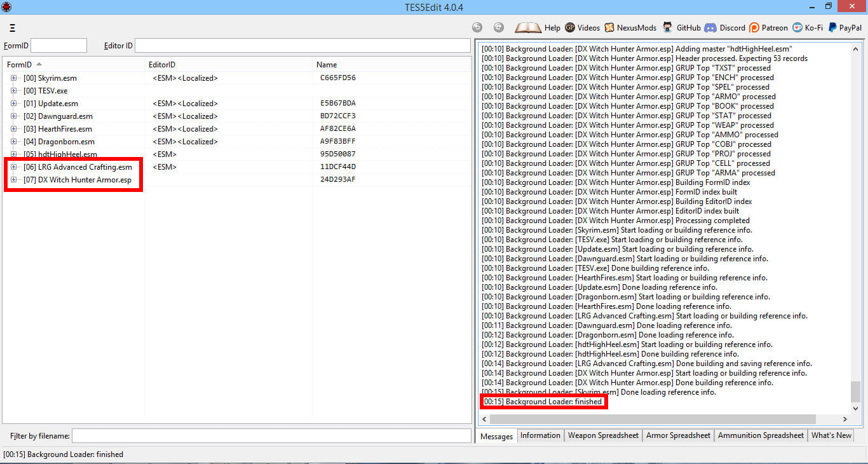The height and width of the screenshot is (464, 868).
Task: Open the What's New tab
Action: (831, 435)
